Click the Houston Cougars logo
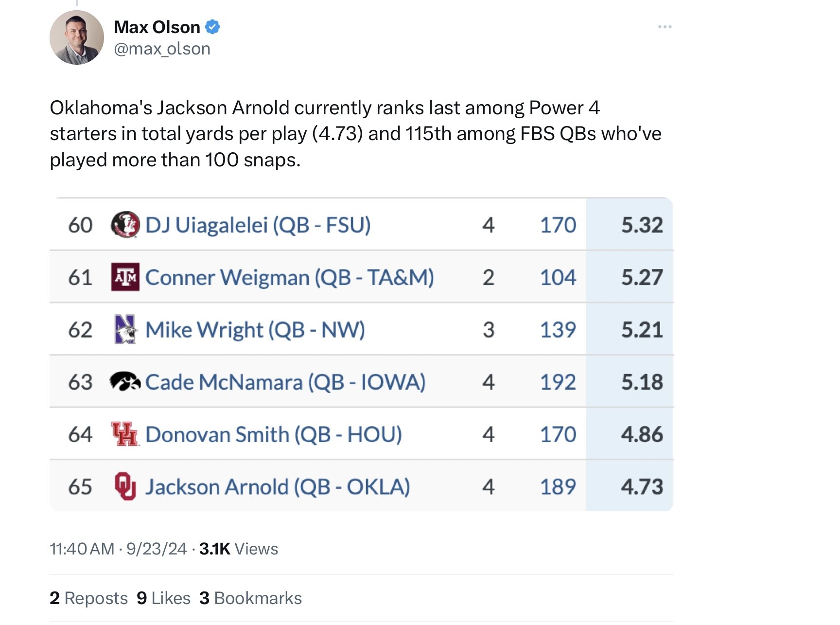The image size is (840, 625). tap(125, 434)
